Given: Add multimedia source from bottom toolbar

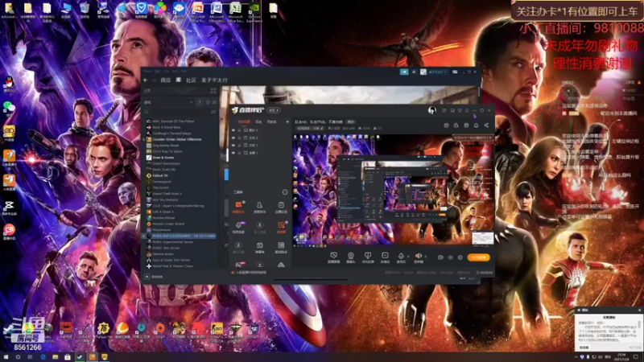Looking at the screenshot, I should coord(385,257).
